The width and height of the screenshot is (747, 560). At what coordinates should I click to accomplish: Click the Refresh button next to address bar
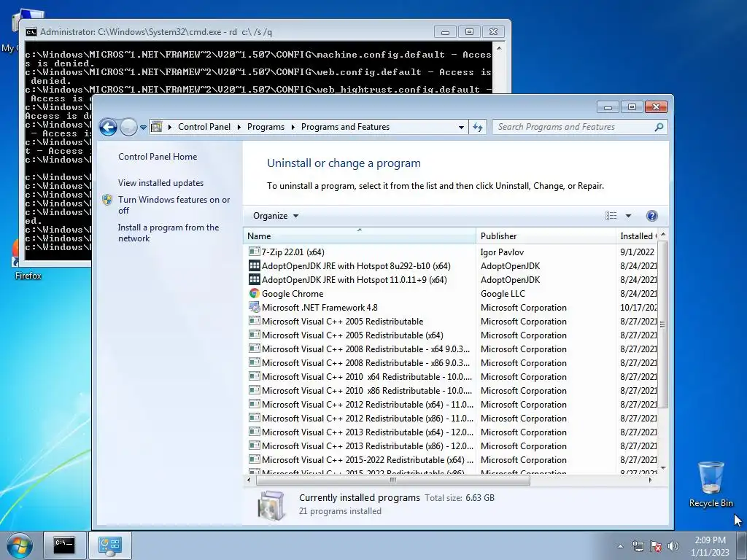478,127
